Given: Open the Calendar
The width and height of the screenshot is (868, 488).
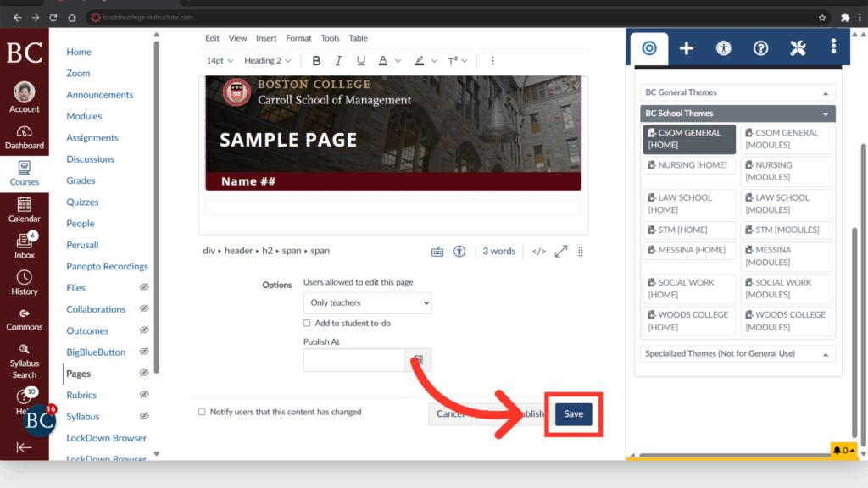Looking at the screenshot, I should 25,210.
